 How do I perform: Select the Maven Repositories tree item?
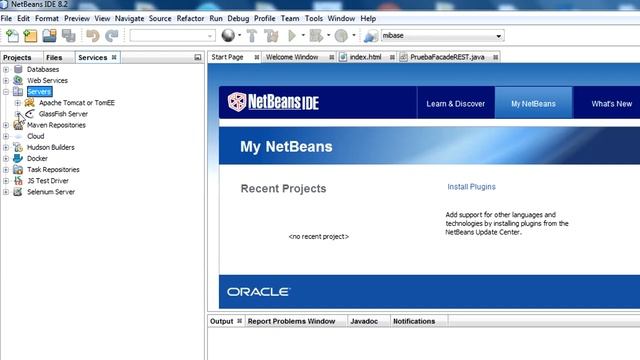pos(56,125)
